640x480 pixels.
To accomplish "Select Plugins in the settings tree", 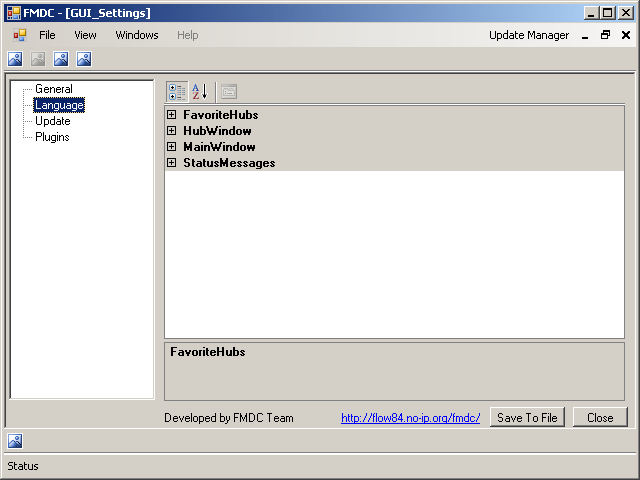I will (52, 137).
